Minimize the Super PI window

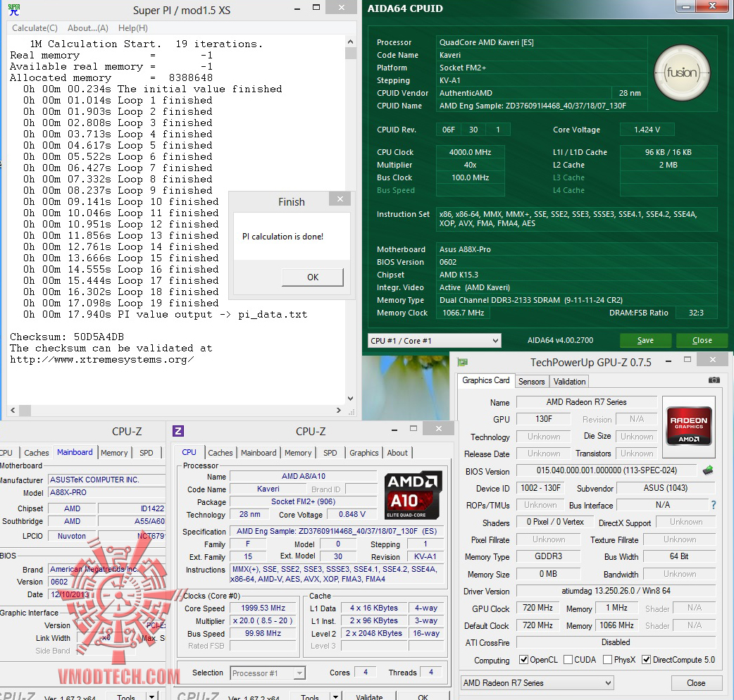click(298, 8)
